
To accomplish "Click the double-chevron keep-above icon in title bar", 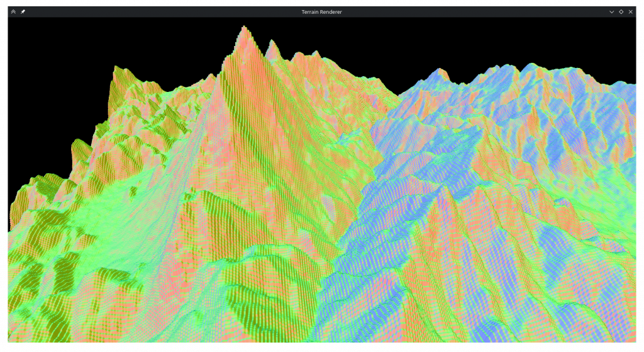I will 13,11.
